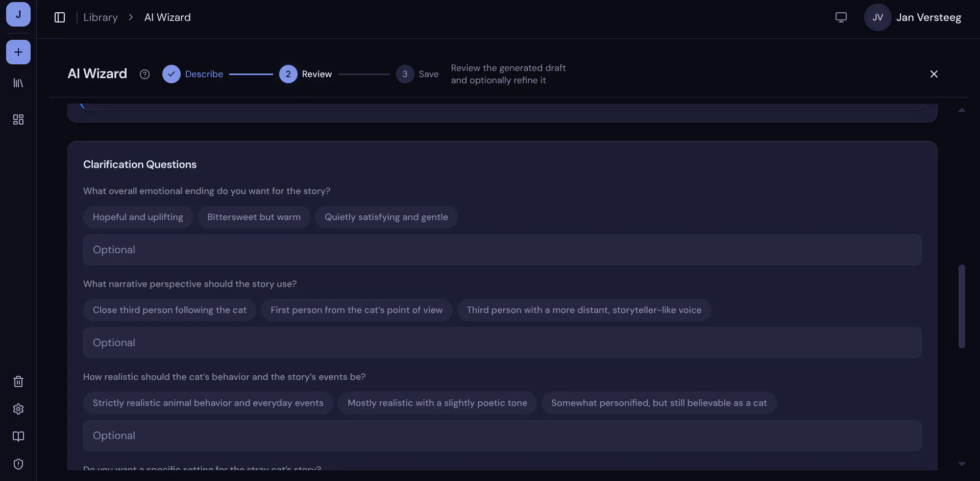Open the settings gear icon
The image size is (980, 481).
click(x=18, y=409)
